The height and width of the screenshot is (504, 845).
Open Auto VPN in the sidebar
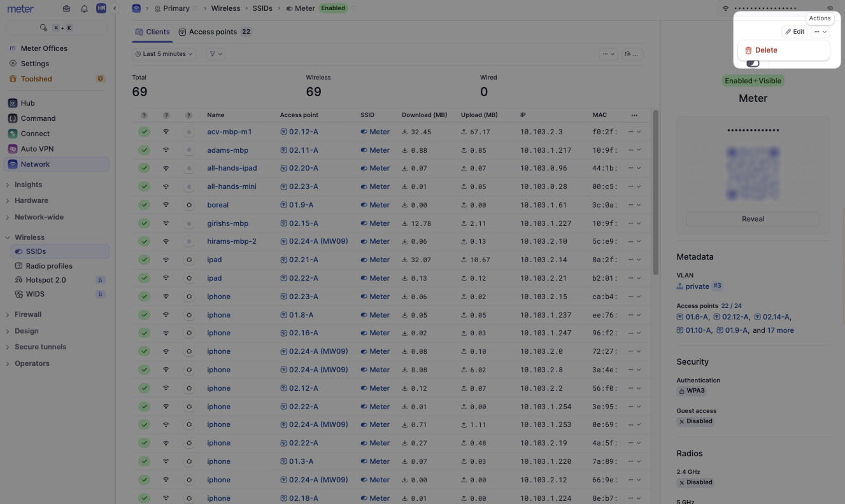click(37, 148)
